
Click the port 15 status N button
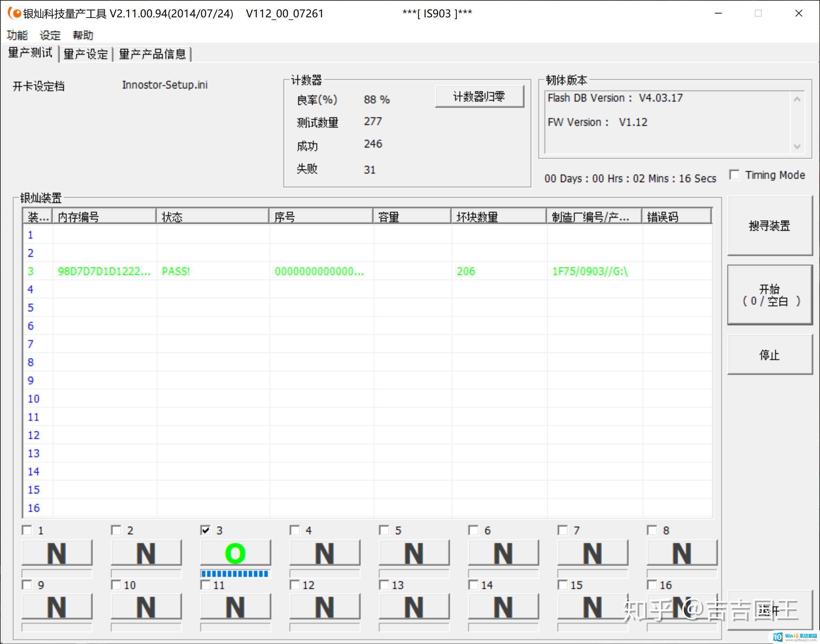click(x=593, y=607)
